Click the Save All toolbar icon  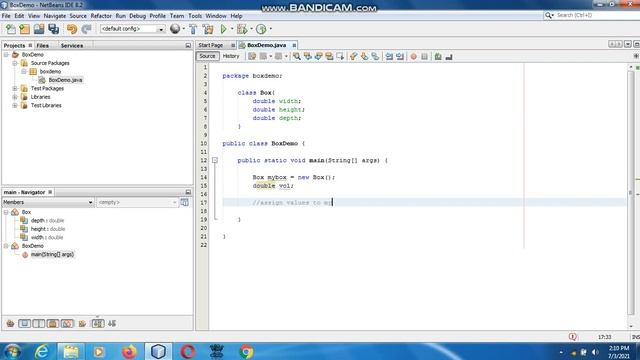[x=53, y=29]
